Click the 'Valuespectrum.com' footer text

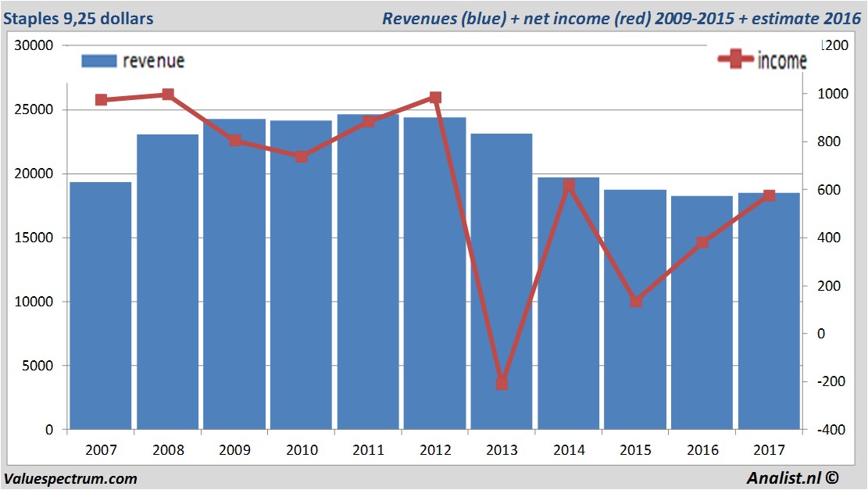(70, 478)
